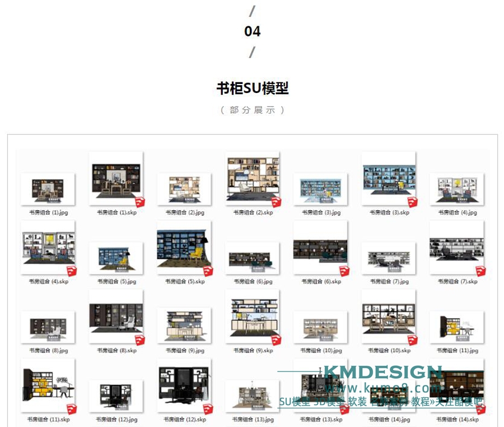504x427 pixels.
Task: Click the 书柜SU模型 section heading
Action: [x=252, y=89]
